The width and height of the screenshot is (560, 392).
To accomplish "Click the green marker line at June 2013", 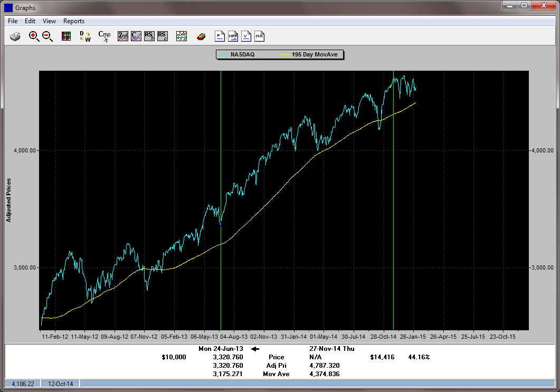I will point(221,200).
